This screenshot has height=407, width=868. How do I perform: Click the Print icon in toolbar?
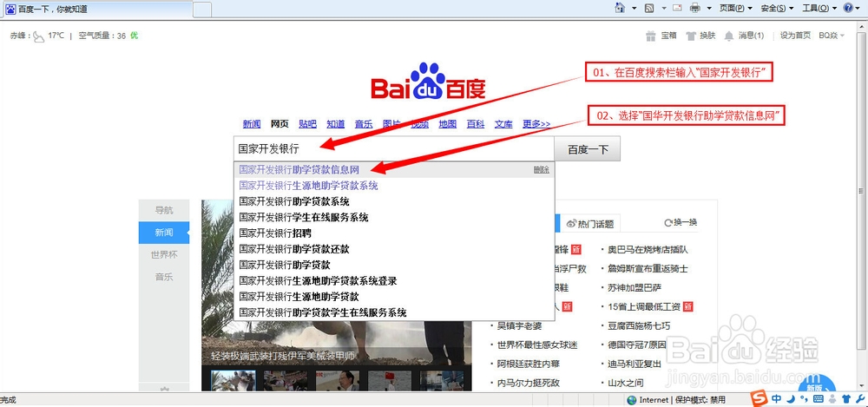pyautogui.click(x=694, y=8)
